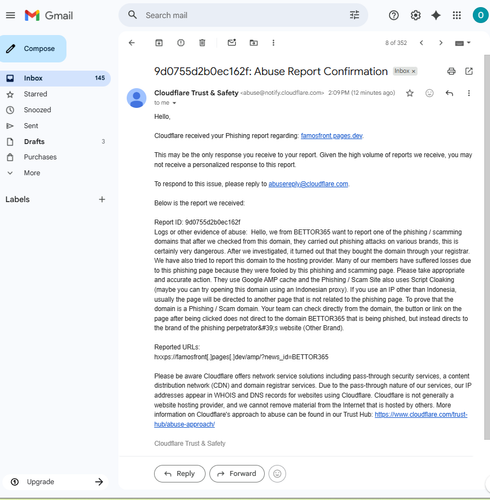Click the abusereply@cloudflare.com link
The width and height of the screenshot is (490, 500).
pos(308,184)
